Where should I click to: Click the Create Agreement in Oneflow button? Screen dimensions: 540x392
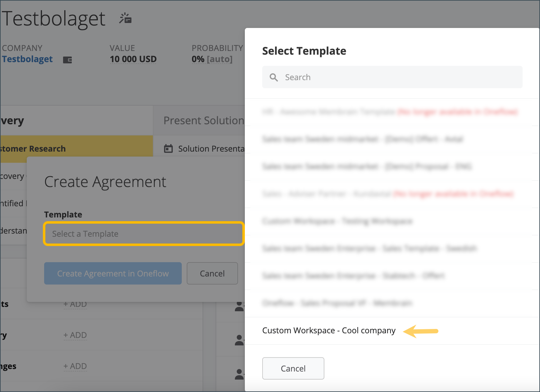pos(113,273)
